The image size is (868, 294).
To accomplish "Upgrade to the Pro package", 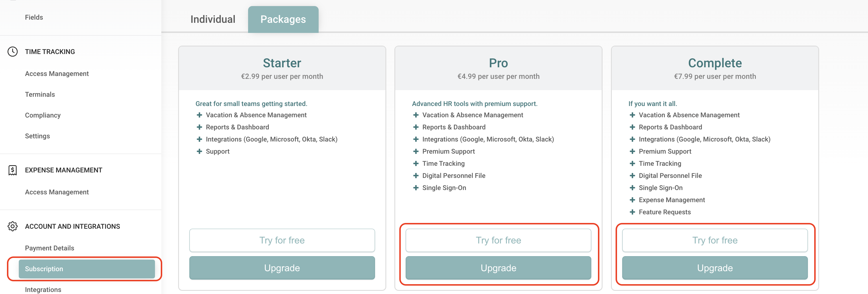I will tap(498, 268).
